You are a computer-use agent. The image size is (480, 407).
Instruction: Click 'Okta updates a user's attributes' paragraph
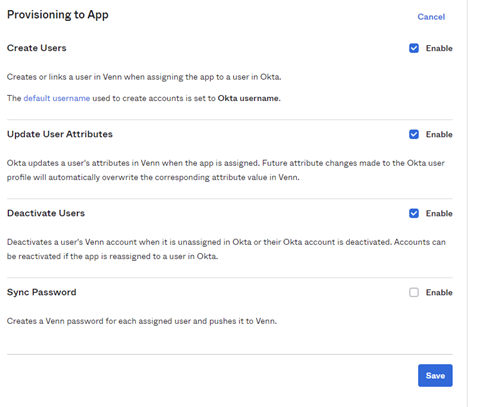(226, 170)
